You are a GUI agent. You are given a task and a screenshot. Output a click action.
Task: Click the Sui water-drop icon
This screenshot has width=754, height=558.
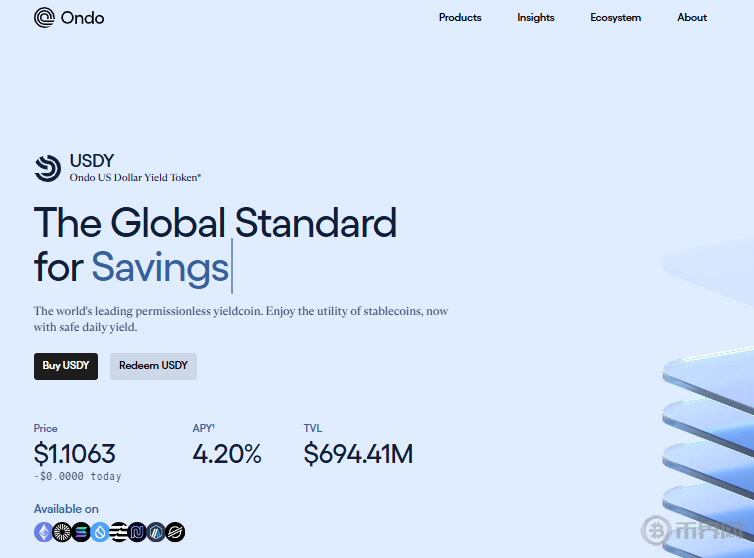pos(100,532)
